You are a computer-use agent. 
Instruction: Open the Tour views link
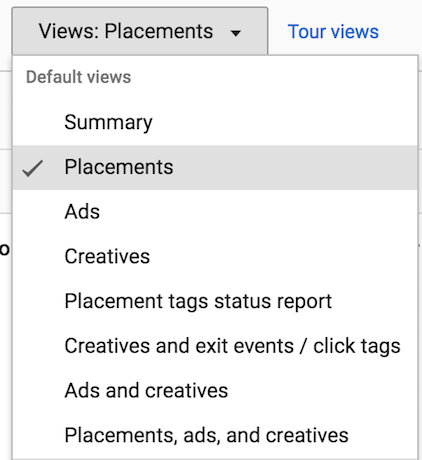[333, 32]
